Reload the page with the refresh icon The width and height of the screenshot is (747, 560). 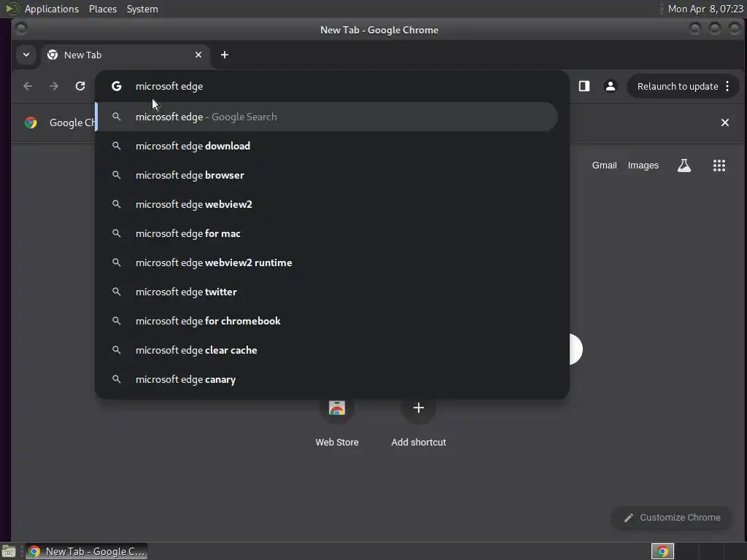[80, 86]
